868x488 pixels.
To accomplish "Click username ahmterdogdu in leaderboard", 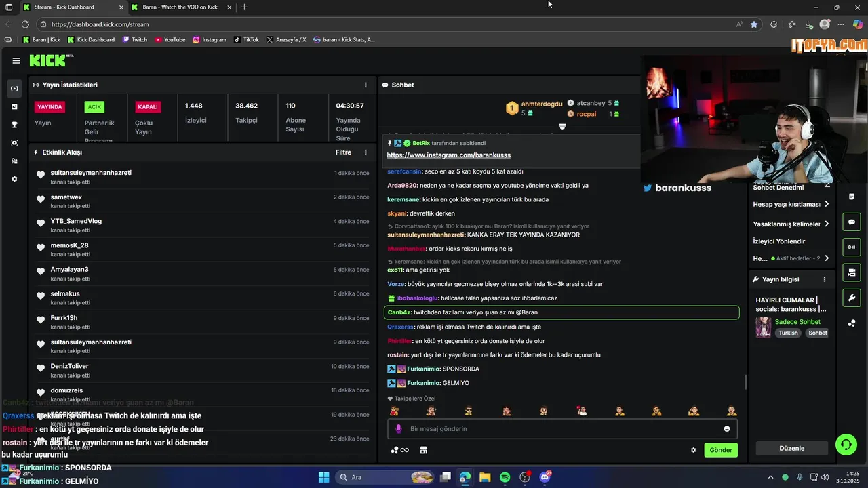I will (x=542, y=104).
